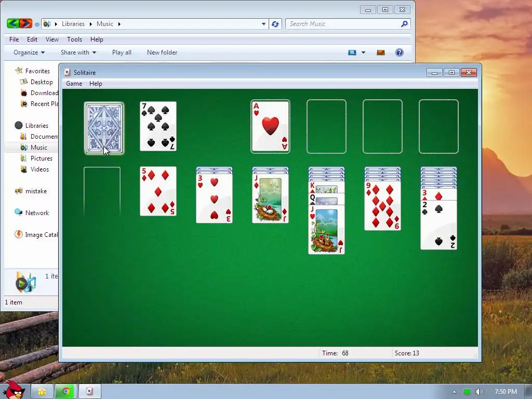Click the volume speaker tray icon
This screenshot has width=532, height=399.
[479, 392]
